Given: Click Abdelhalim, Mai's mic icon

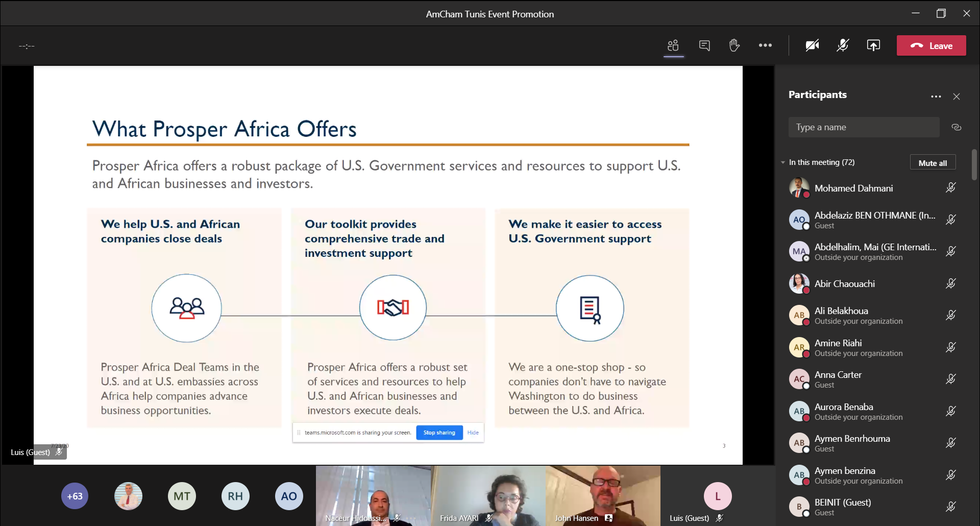Looking at the screenshot, I should 950,251.
